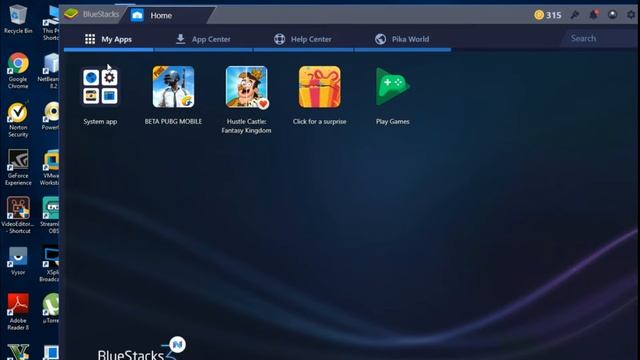The image size is (640, 360).
Task: Open the notifications bell
Action: [593, 15]
